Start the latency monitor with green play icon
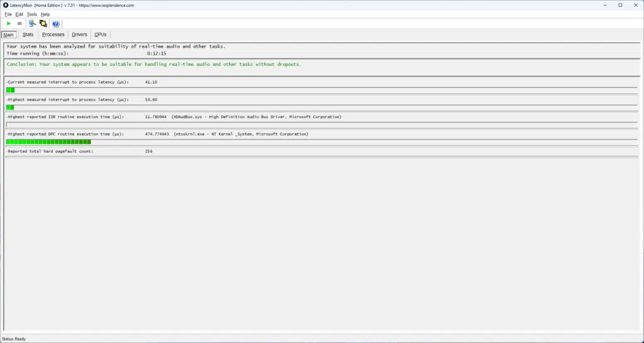Viewport: 644px width, 343px height. click(9, 24)
